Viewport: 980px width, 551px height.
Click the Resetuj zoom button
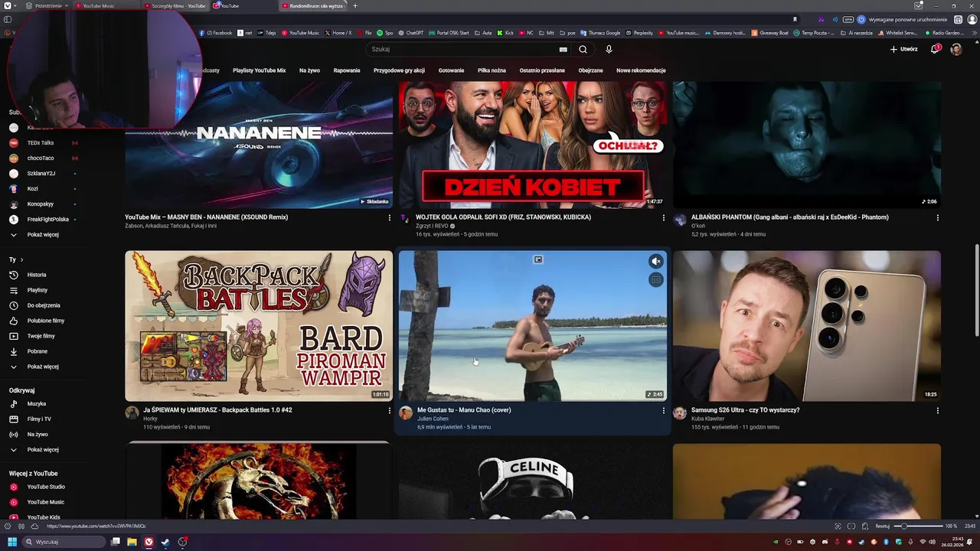[883, 526]
